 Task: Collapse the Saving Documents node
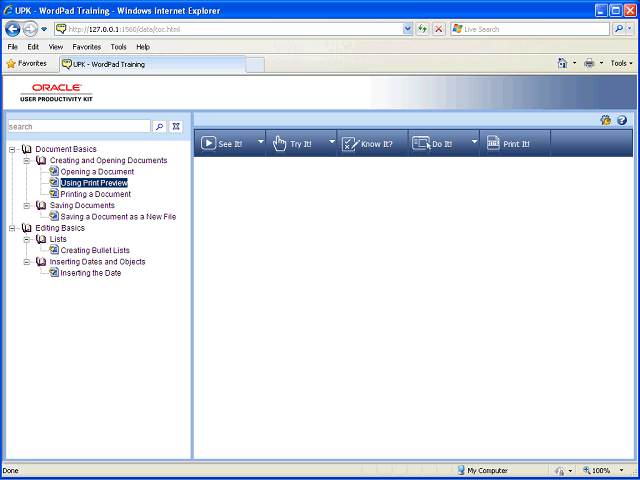[27, 206]
